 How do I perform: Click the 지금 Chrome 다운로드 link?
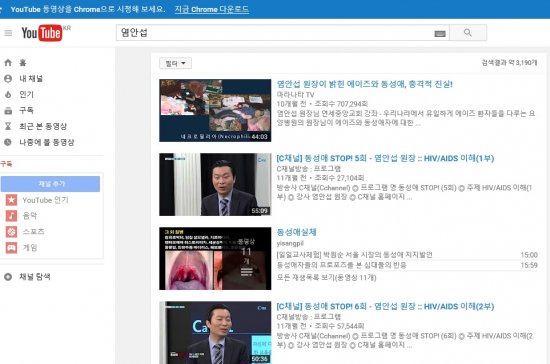212,9
